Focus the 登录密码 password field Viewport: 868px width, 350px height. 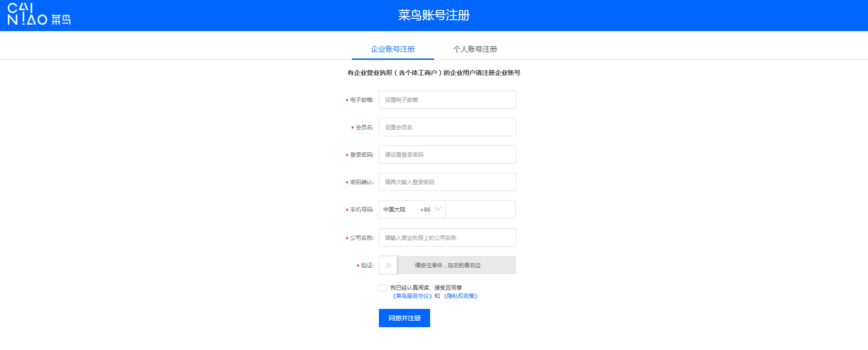[447, 154]
